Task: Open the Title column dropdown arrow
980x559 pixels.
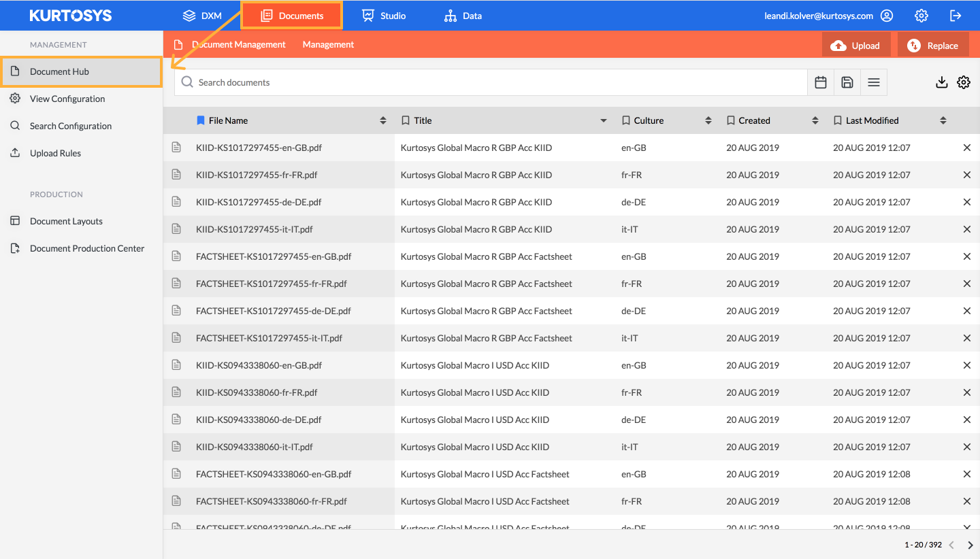Action: click(604, 120)
